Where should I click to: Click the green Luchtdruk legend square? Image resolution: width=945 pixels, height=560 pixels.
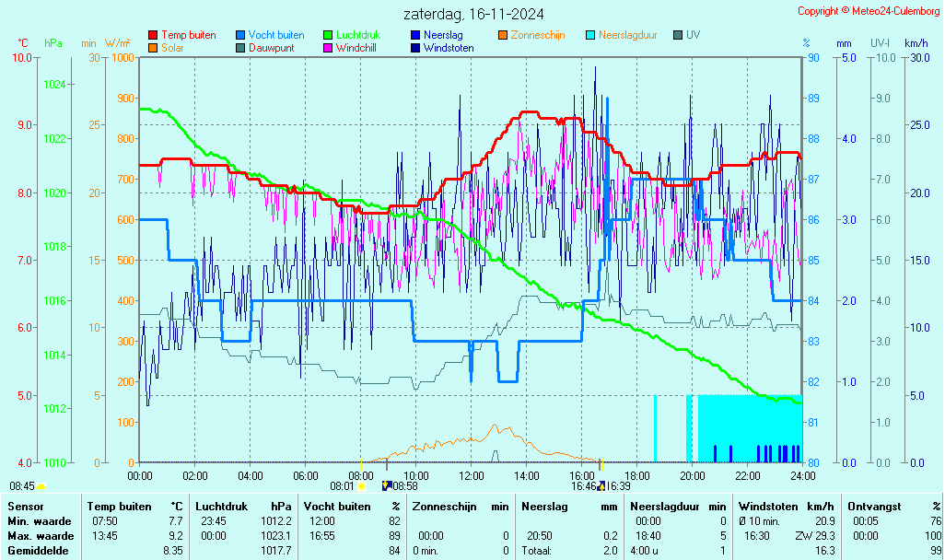click(x=328, y=35)
